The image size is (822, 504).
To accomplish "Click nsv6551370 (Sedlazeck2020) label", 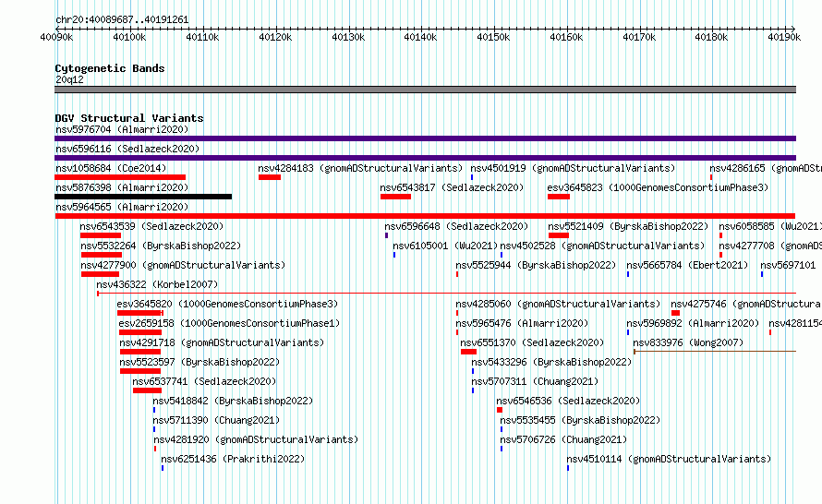I will 533,342.
